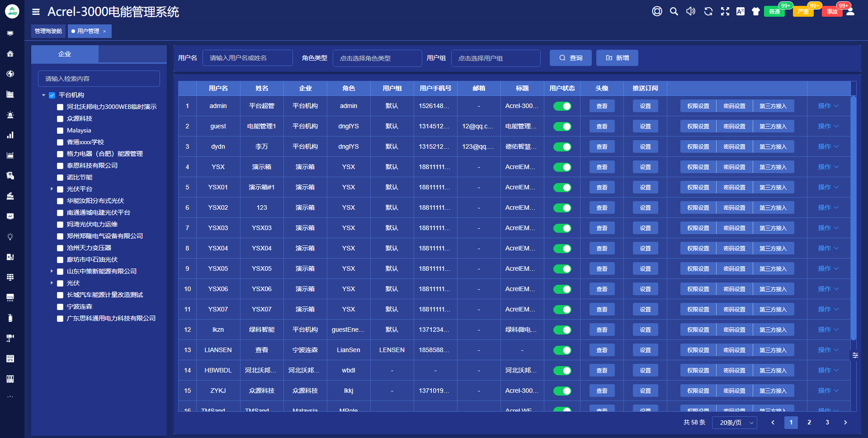Open the binder folders icon in sidebar

pos(10,379)
